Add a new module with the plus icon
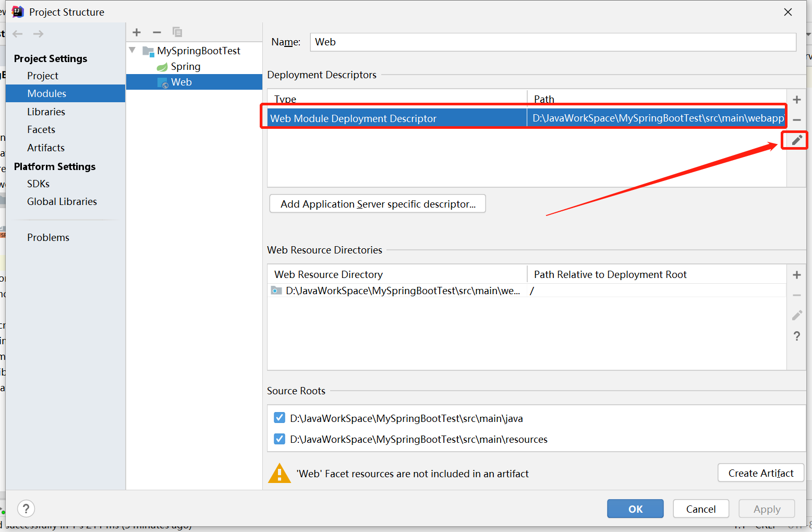 pos(136,32)
